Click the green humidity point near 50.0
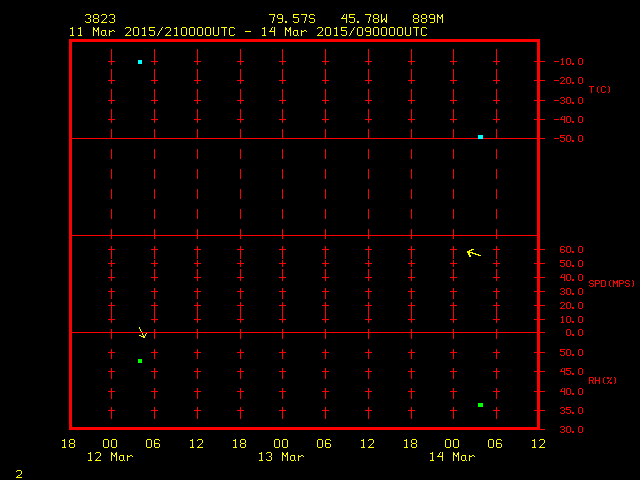 tap(140, 361)
